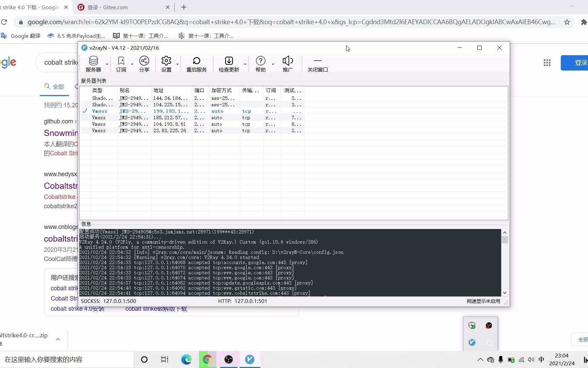Sort server list by 别名 column header
The image size is (588, 368).
[x=134, y=90]
